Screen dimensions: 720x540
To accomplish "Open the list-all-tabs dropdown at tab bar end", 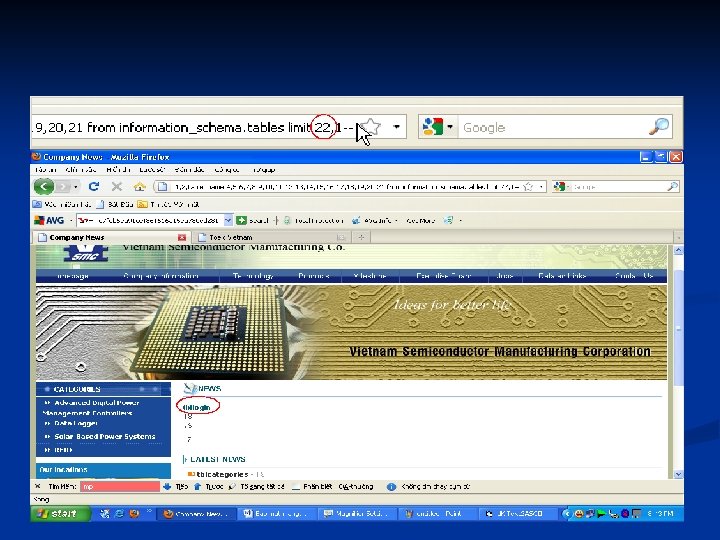I will coord(679,237).
